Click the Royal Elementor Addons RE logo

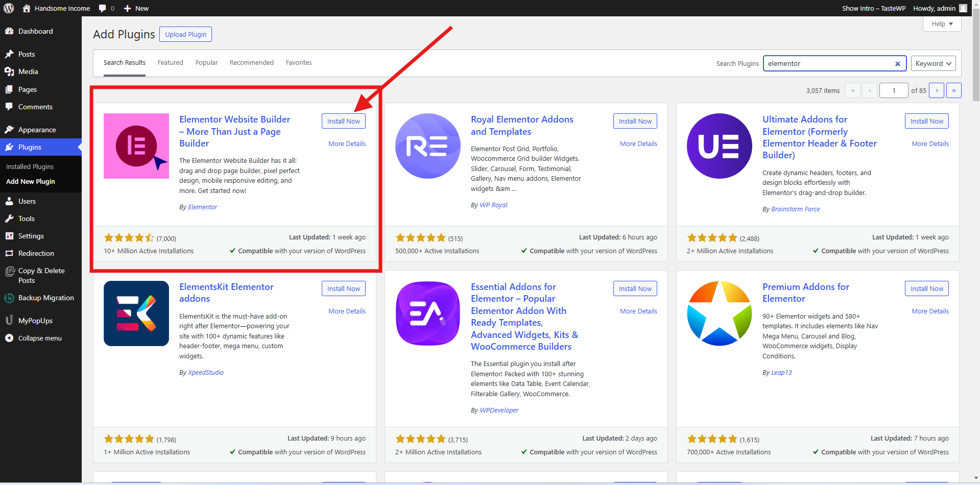point(428,146)
